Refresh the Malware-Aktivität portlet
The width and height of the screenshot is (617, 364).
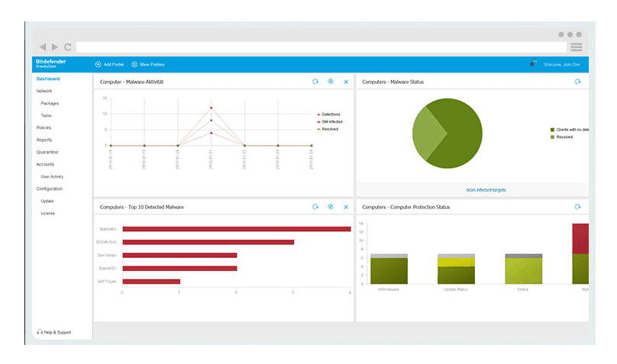pyautogui.click(x=315, y=82)
